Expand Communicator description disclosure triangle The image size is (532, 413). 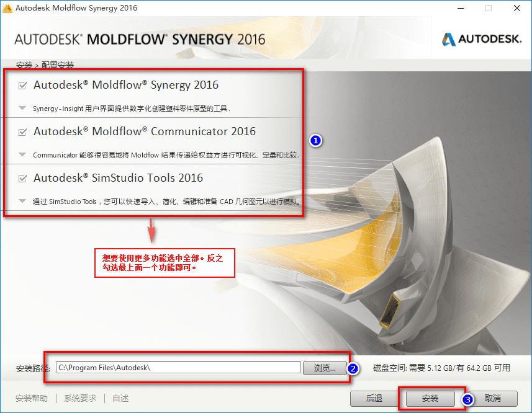click(x=22, y=154)
